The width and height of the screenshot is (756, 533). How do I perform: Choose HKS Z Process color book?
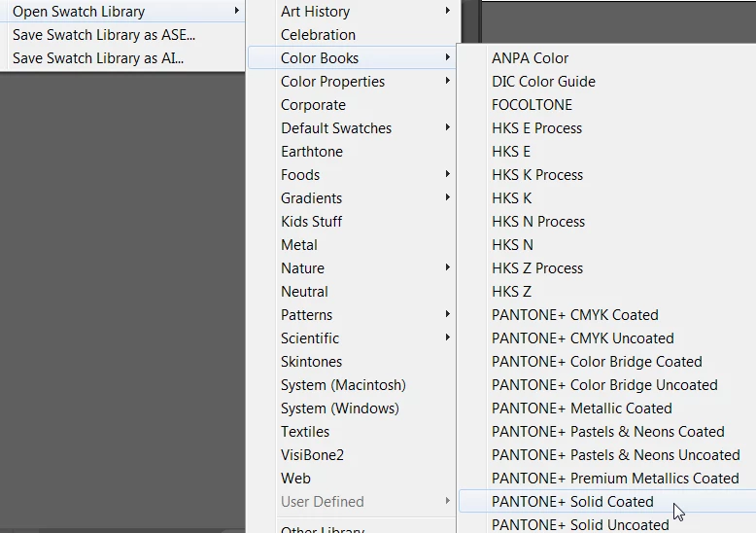point(607,267)
